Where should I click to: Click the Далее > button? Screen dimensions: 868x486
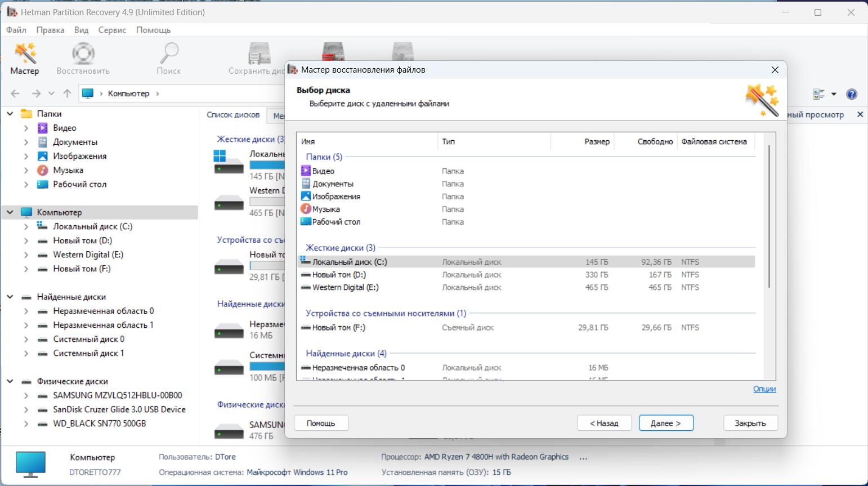click(666, 423)
